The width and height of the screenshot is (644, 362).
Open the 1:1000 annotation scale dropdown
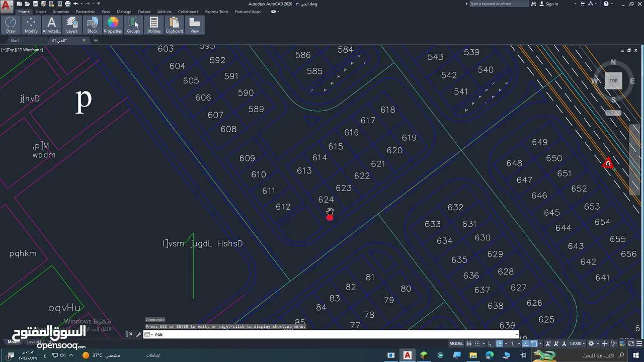577,343
